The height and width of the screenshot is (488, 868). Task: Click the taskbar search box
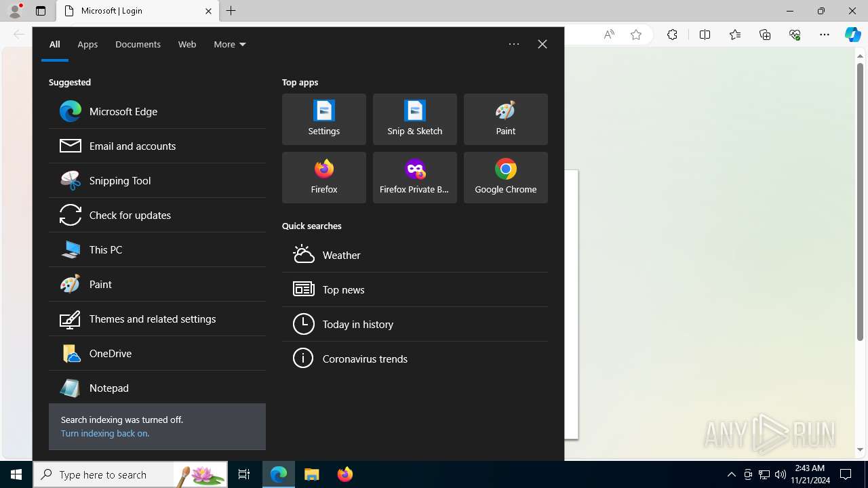tap(130, 474)
